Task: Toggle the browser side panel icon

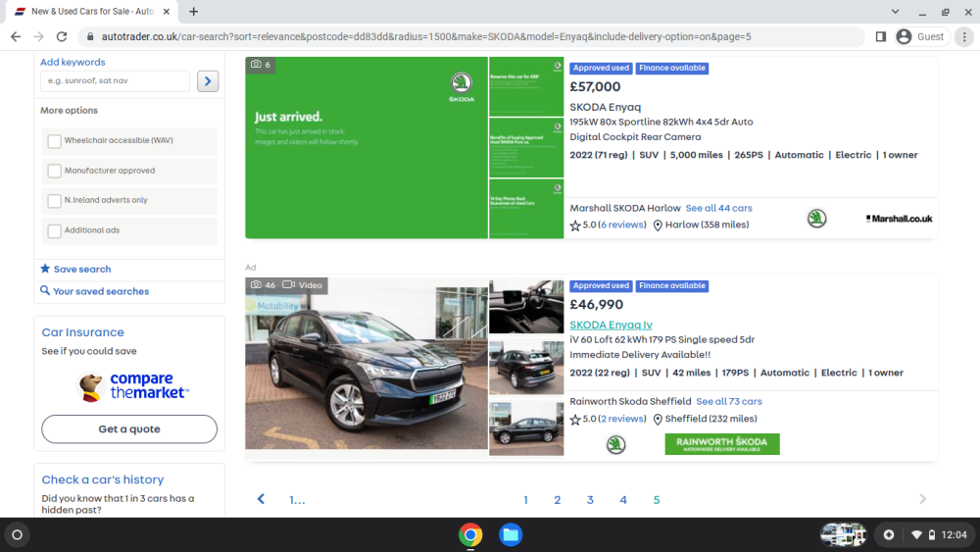Action: coord(881,37)
